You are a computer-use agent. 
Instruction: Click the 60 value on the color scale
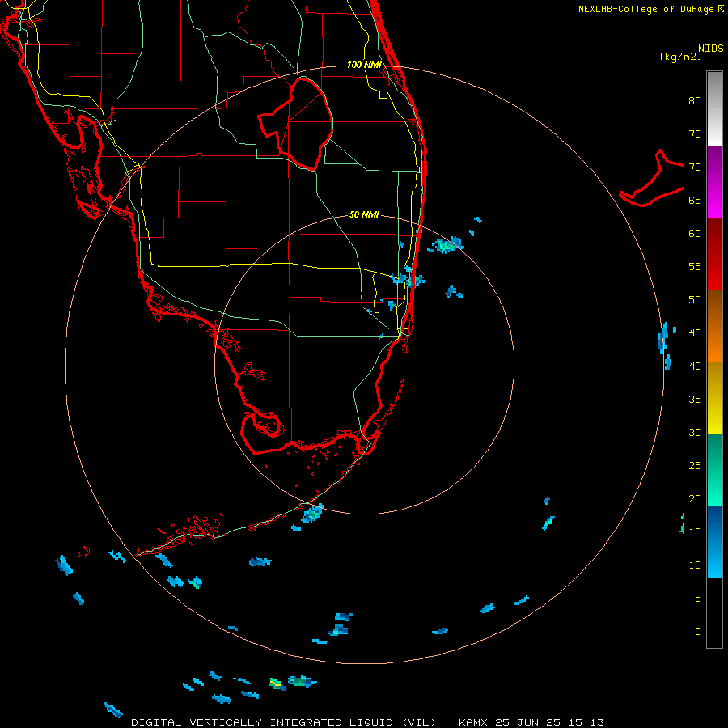pos(695,234)
